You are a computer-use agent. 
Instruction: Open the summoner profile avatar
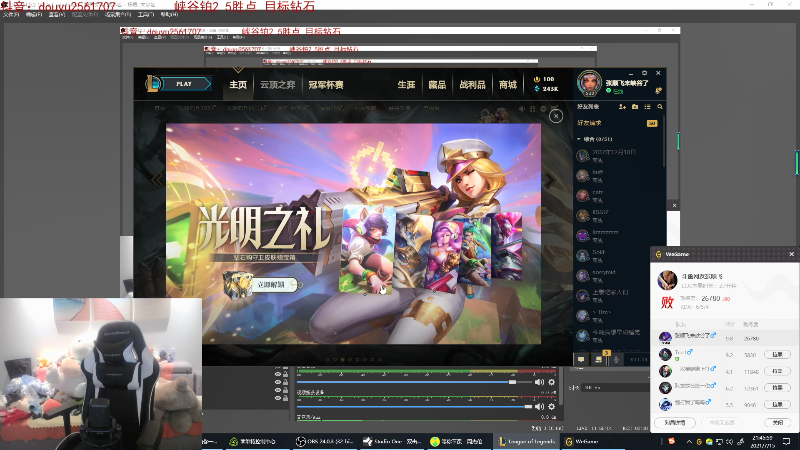pos(589,83)
